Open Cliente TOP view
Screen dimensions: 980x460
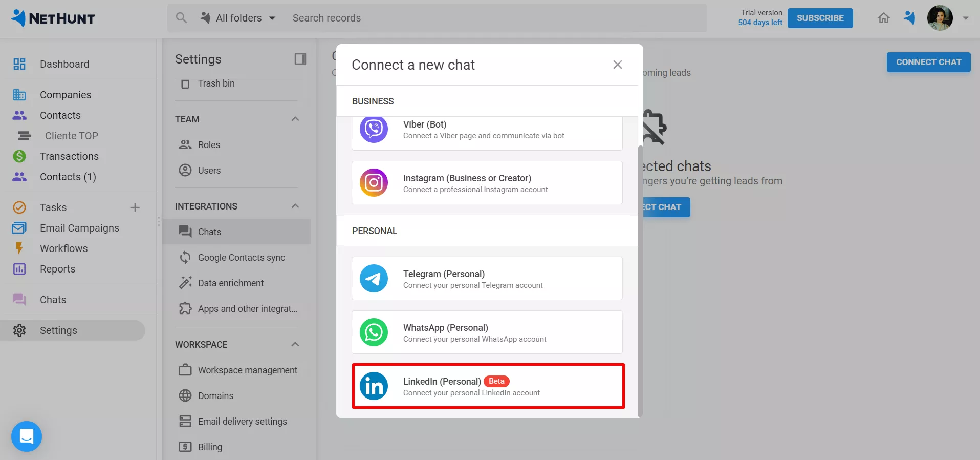[x=71, y=136]
